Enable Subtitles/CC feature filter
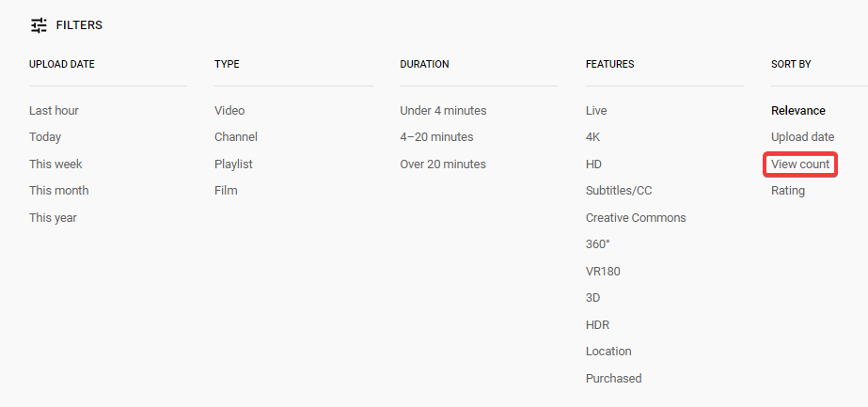The height and width of the screenshot is (407, 868). point(618,190)
